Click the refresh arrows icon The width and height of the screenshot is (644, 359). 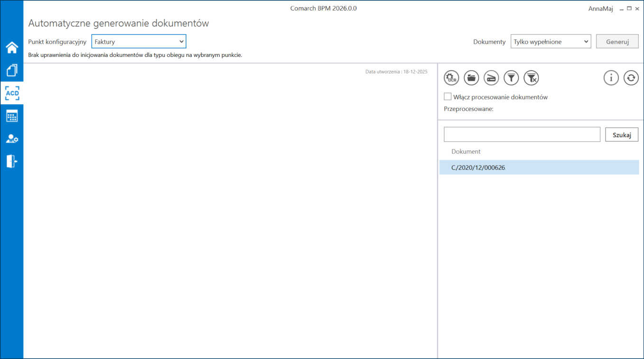(x=631, y=78)
